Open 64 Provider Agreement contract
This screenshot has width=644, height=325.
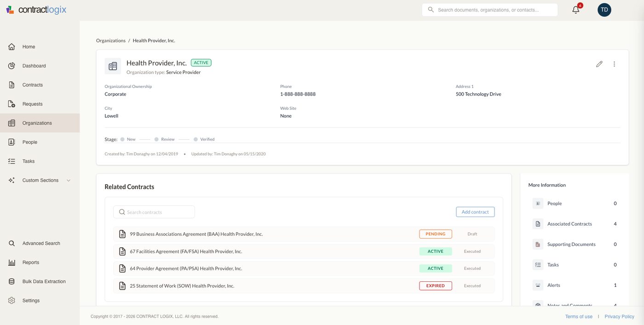(x=186, y=268)
